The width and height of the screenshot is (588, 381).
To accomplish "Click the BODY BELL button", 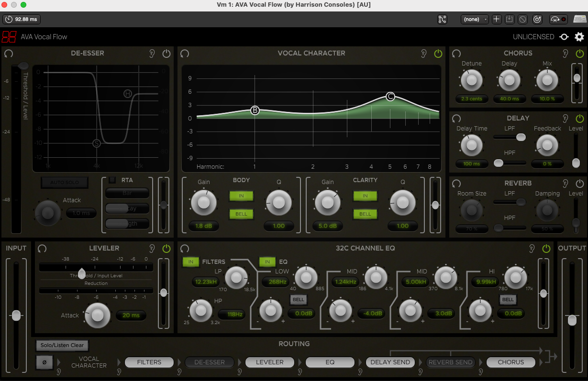I will tap(241, 214).
